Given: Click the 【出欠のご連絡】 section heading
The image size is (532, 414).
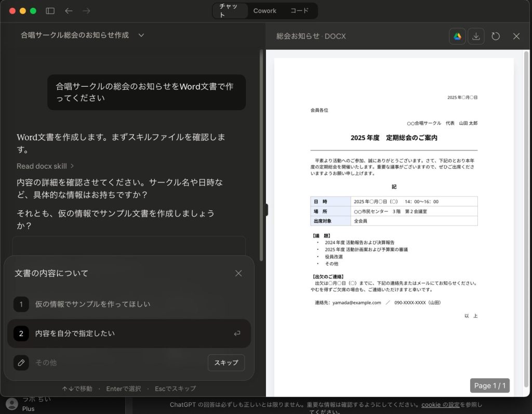Looking at the screenshot, I should [328, 276].
